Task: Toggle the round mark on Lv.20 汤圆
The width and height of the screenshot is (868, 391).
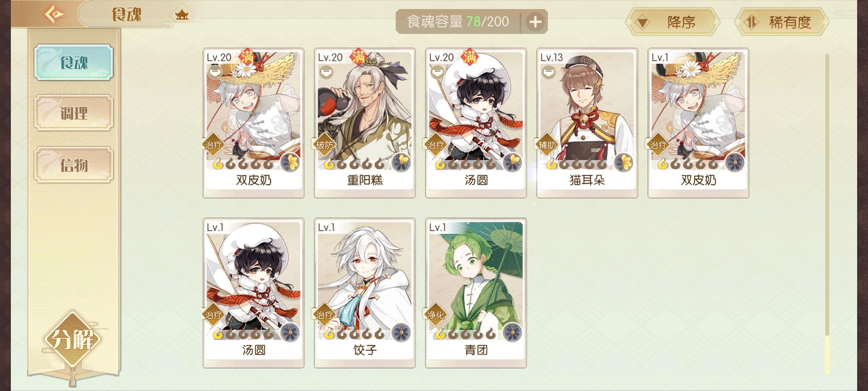Action: pos(437,72)
